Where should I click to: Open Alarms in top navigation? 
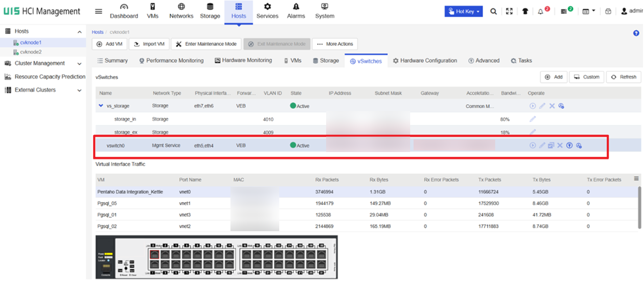pos(296,12)
